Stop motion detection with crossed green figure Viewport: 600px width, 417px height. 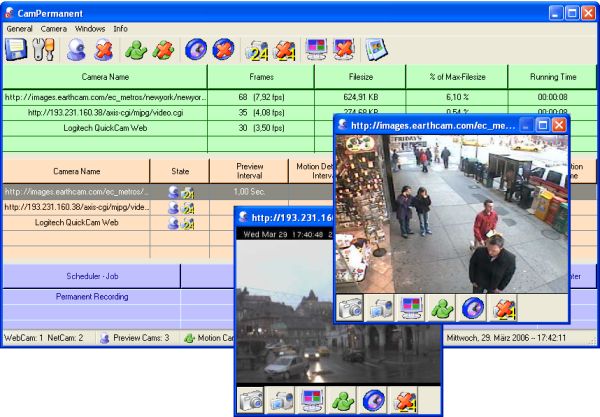[163, 50]
